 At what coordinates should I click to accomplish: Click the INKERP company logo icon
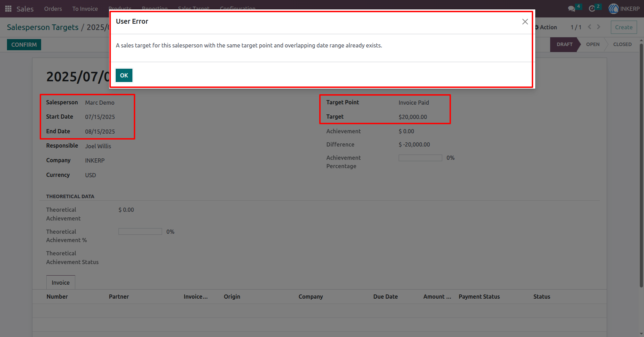614,9
